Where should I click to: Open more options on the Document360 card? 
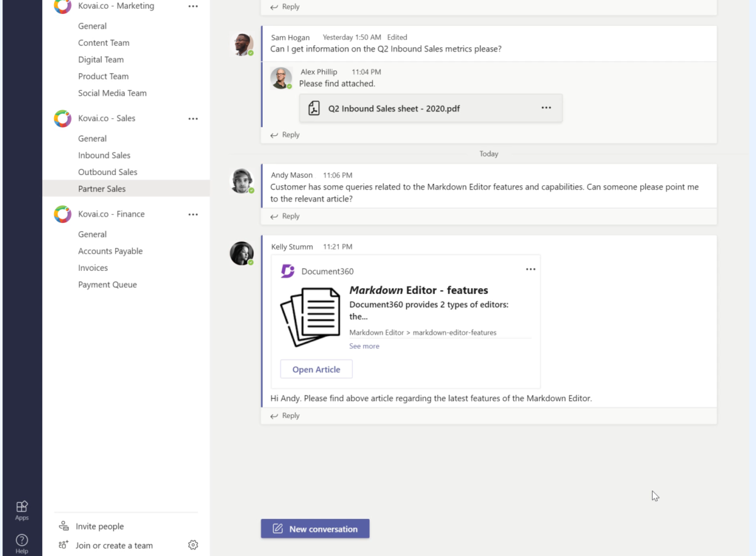pyautogui.click(x=530, y=268)
